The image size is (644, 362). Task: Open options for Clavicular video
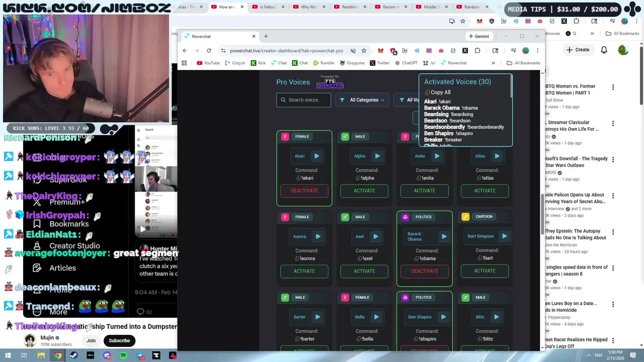tap(613, 123)
